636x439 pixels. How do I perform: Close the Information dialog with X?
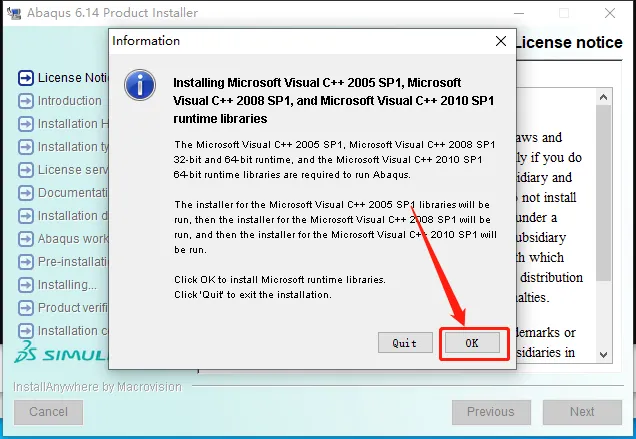click(x=501, y=41)
